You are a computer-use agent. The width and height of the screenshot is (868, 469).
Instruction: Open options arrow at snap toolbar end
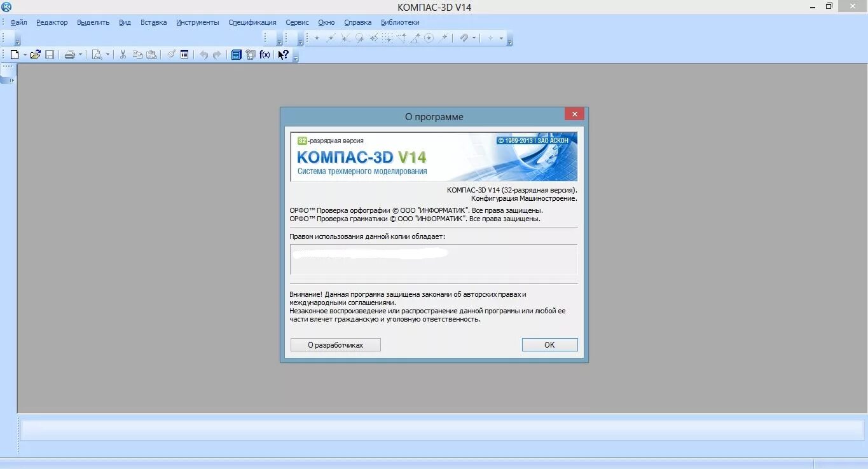click(510, 42)
